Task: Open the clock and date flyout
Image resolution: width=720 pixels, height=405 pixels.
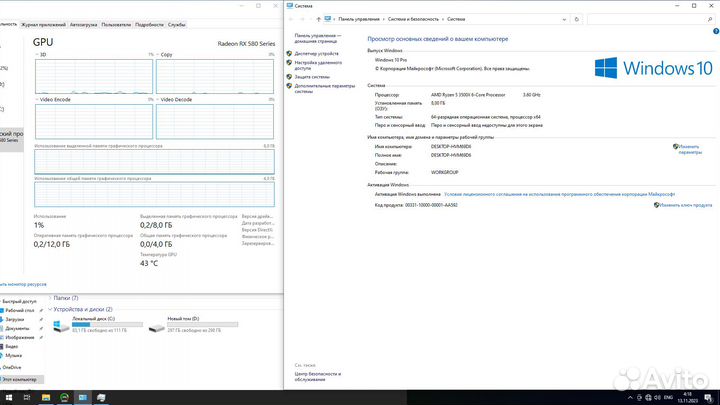Action: [x=687, y=398]
